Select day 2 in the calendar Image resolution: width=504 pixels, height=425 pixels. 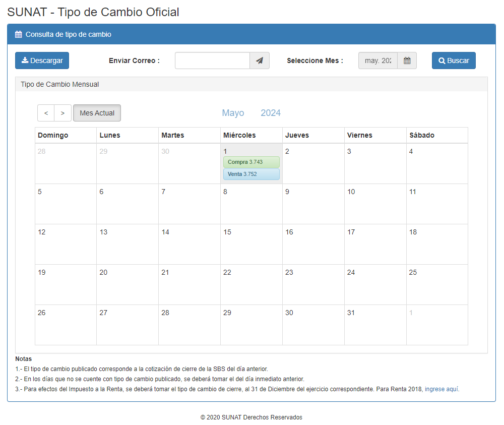point(313,164)
